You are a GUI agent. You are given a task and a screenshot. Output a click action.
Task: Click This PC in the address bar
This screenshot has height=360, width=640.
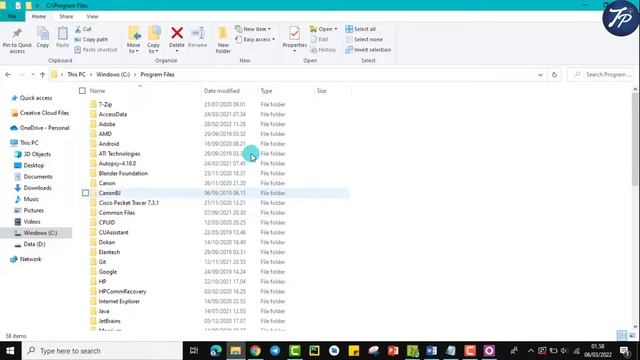pos(76,75)
